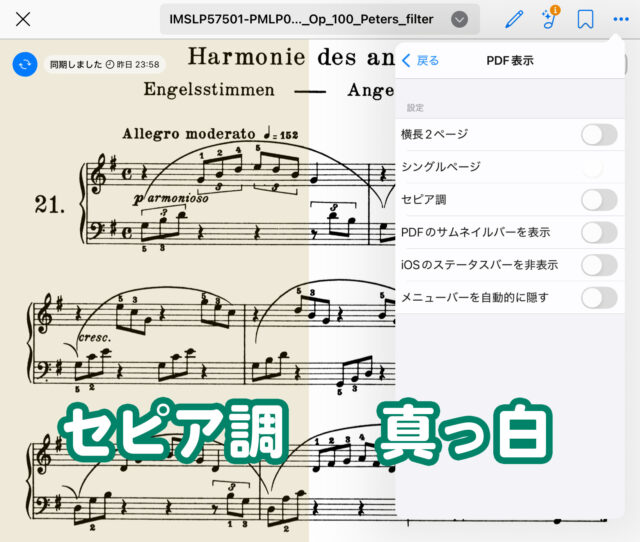The width and height of the screenshot is (640, 542).
Task: Click the PDF表示 panel title
Action: pos(510,60)
